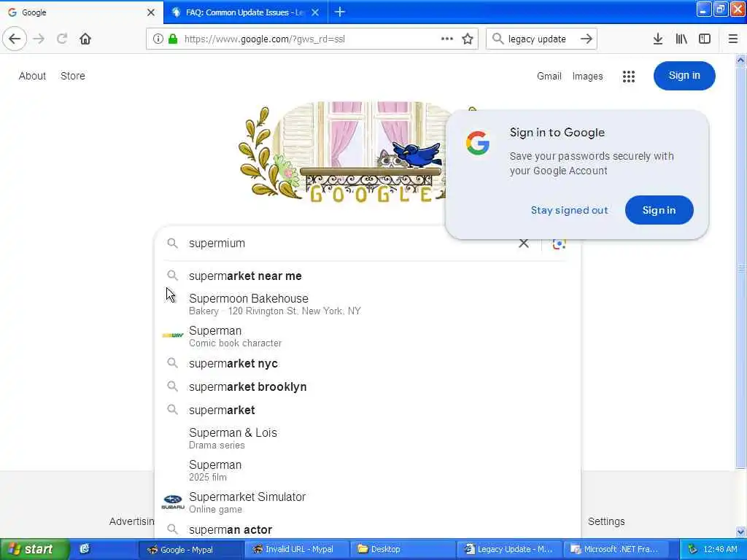Select Supermoon Bakehouse suggestion
Viewport: 747px width, 560px height.
point(368,304)
